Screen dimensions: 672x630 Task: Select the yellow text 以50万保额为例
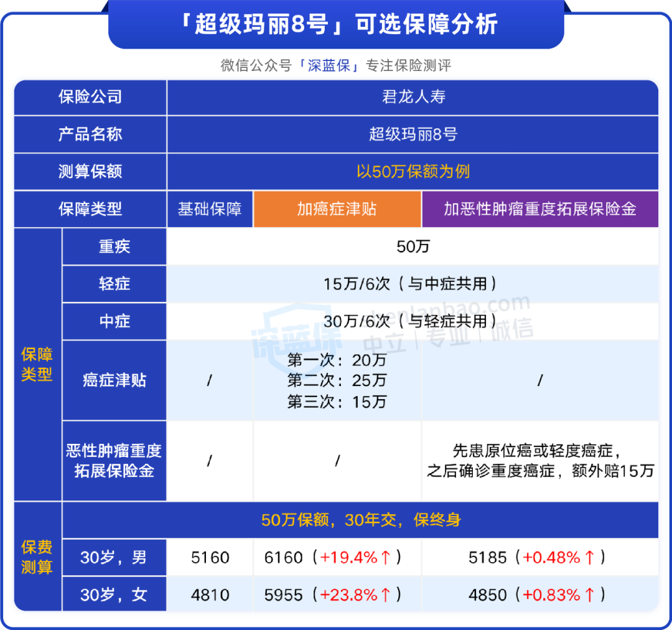pyautogui.click(x=414, y=172)
